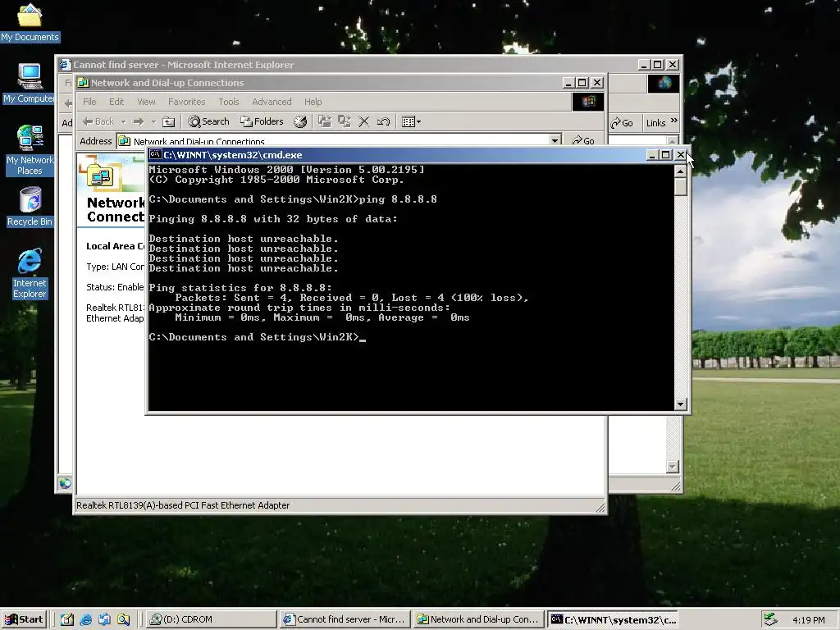840x630 pixels.
Task: Click the 'Ping statistics for 8.8.8.8' line
Action: [x=240, y=288]
